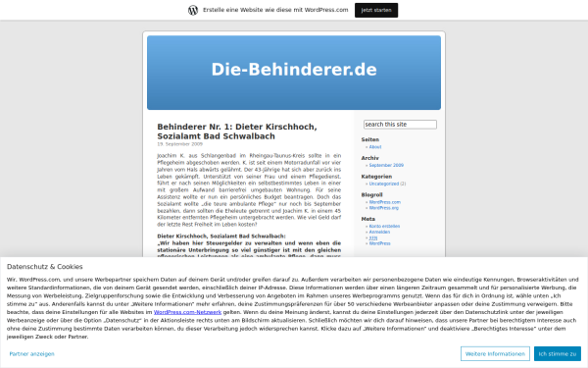This screenshot has width=588, height=368.
Task: Click 'Erstelle eine Website wie diese' banner text
Action: 275,10
